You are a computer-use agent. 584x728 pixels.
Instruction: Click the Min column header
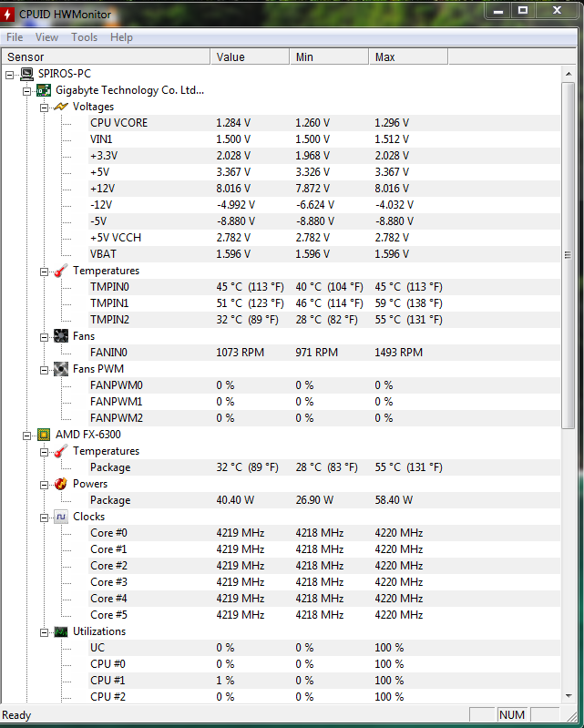point(329,56)
